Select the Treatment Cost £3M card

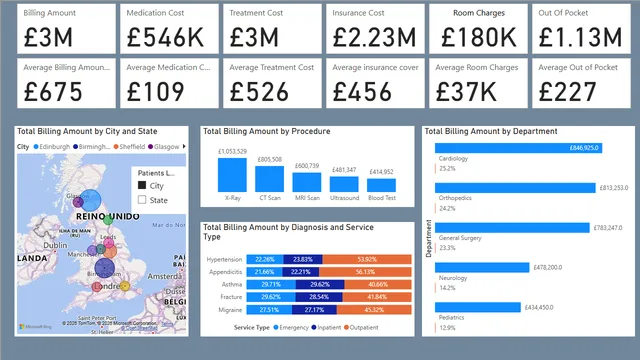(x=272, y=29)
